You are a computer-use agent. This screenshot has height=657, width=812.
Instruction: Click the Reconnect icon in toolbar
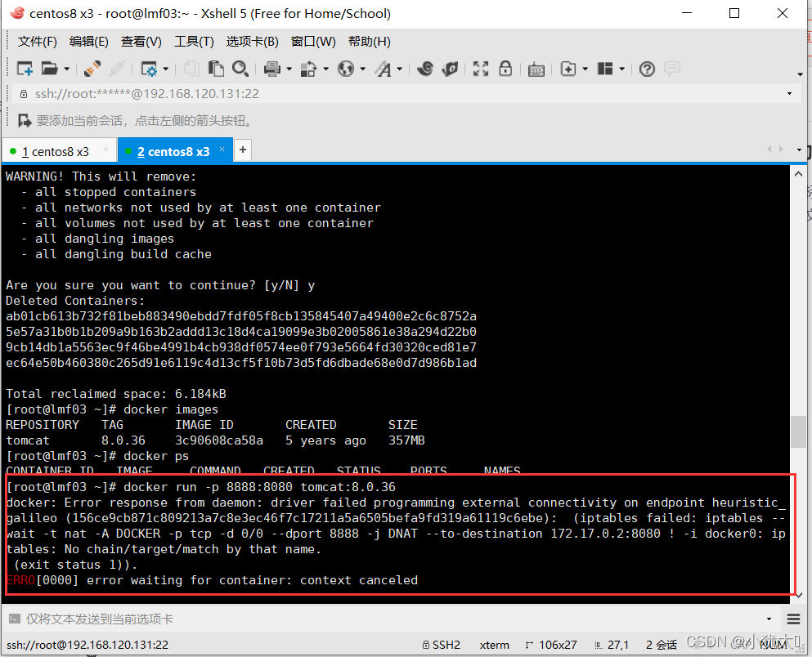92,69
